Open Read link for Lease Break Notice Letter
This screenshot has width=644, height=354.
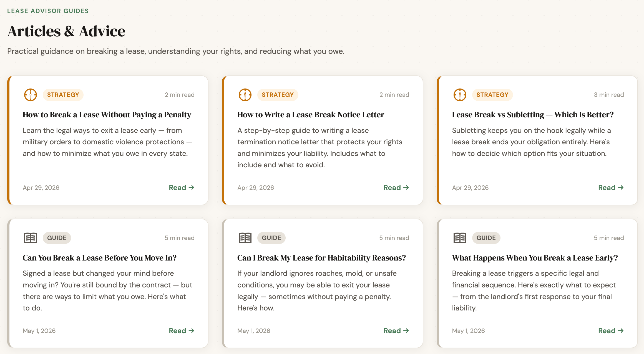point(396,188)
